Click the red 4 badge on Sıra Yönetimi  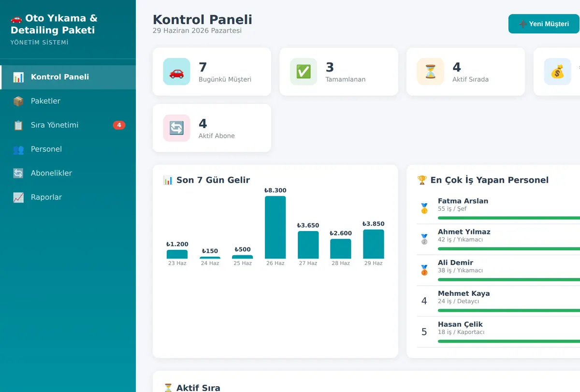coord(119,125)
